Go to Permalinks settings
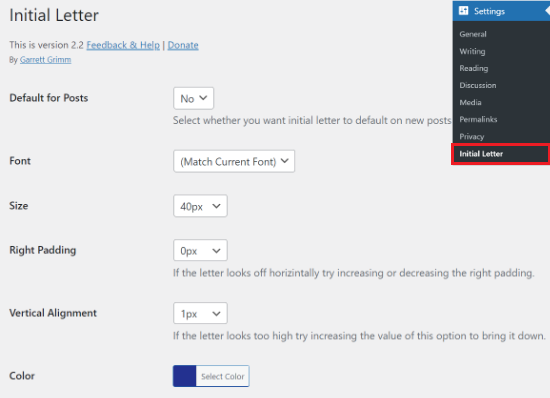The height and width of the screenshot is (398, 550). coord(478,120)
